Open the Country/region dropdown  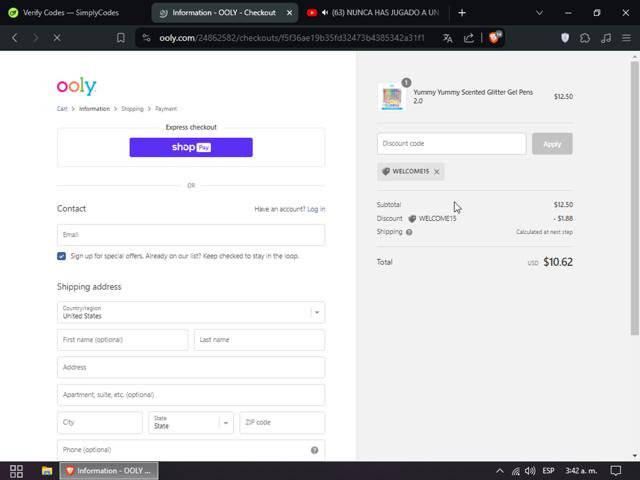[x=191, y=312]
